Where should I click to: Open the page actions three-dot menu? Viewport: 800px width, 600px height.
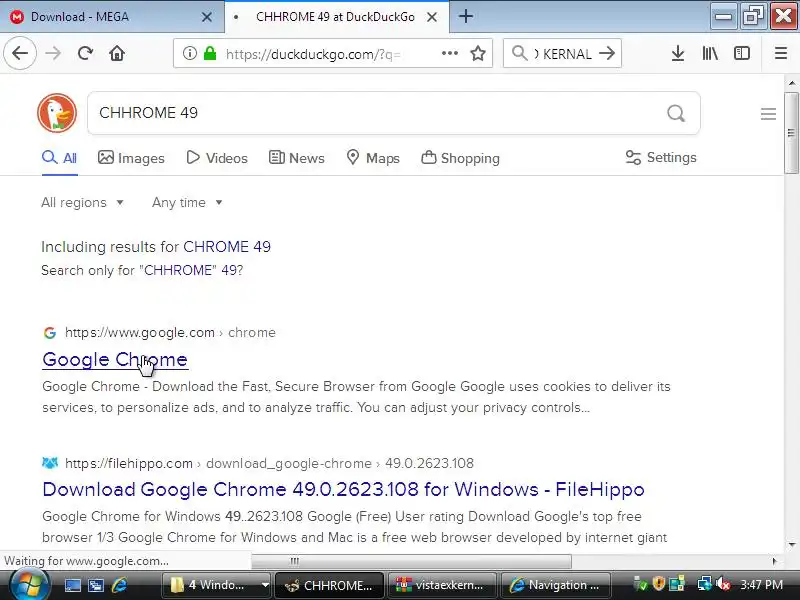tap(449, 53)
